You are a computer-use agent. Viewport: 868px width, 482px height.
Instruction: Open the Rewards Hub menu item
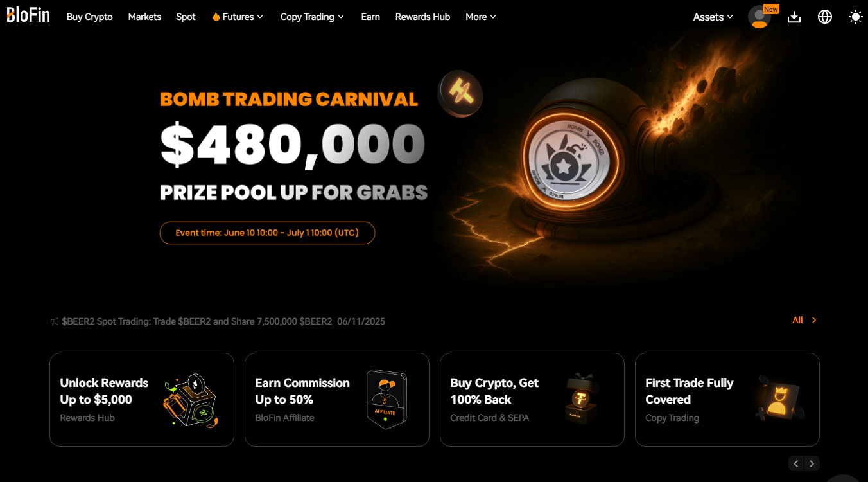tap(422, 17)
